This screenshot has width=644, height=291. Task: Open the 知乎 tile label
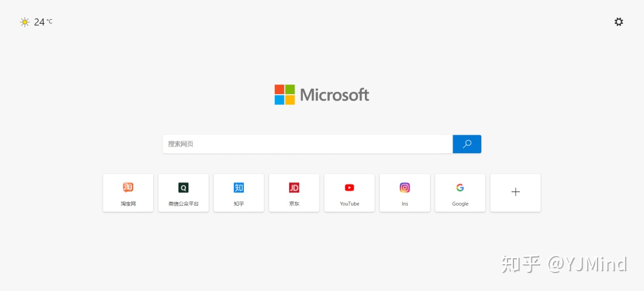click(239, 204)
